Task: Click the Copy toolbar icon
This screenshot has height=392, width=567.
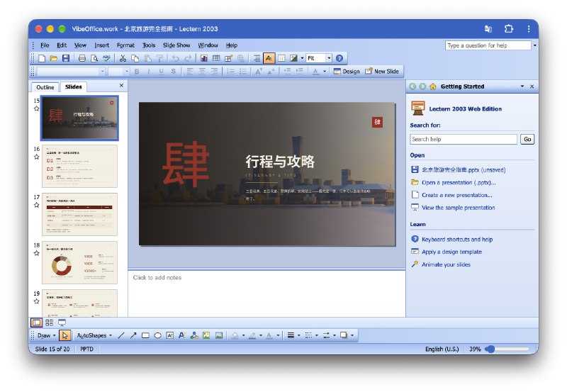Action: [x=135, y=58]
